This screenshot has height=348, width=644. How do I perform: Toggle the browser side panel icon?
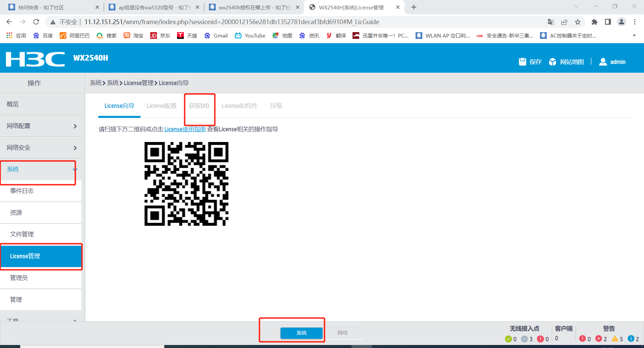(608, 22)
